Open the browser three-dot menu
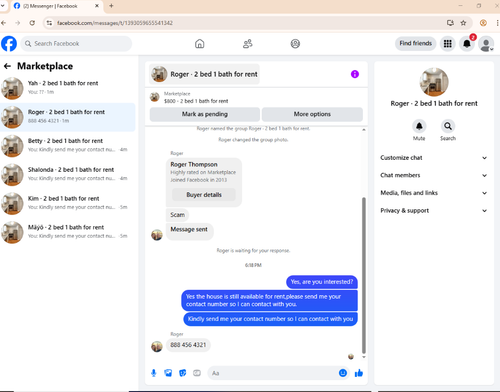Viewport: 500px width, 392px height. 497,23
